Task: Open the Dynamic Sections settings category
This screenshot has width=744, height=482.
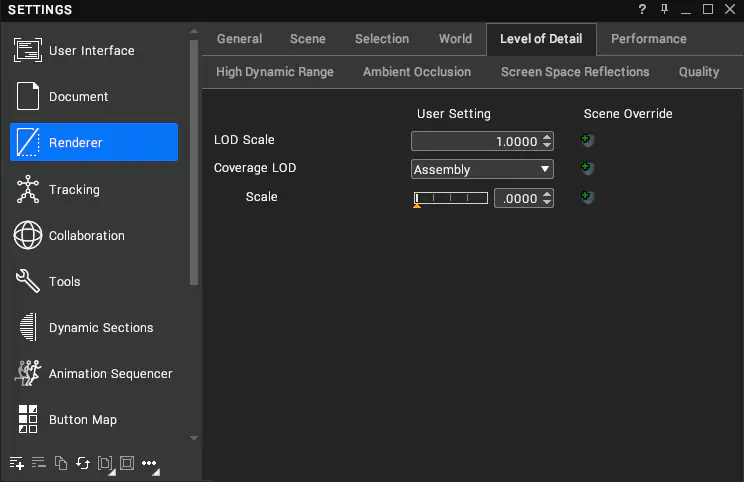Action: pos(94,327)
